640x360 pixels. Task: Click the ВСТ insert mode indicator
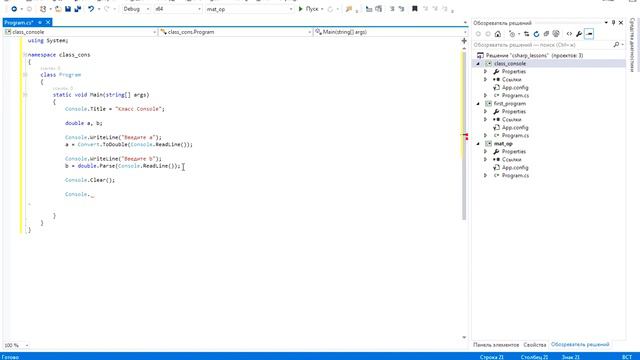click(627, 357)
